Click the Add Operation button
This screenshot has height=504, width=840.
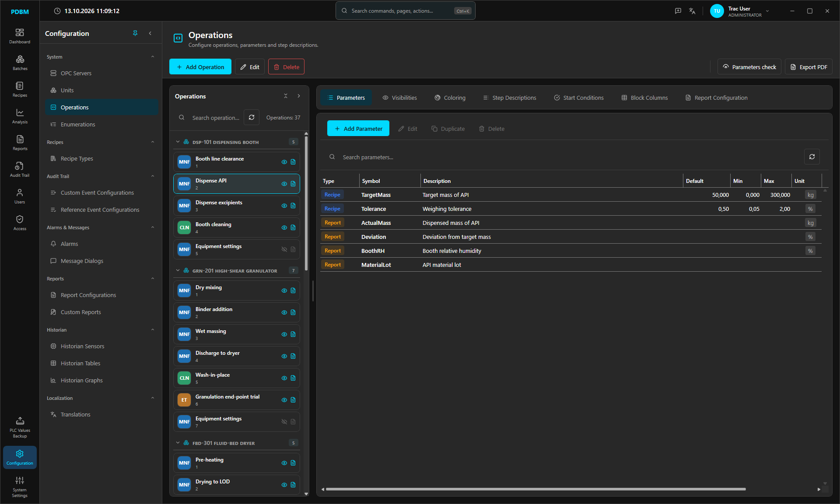point(200,66)
